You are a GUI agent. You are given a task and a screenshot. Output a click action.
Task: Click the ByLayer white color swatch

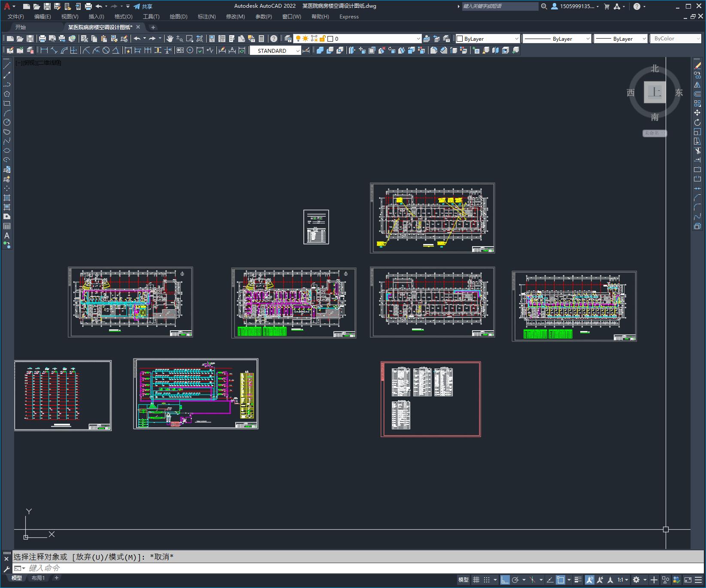[460, 39]
